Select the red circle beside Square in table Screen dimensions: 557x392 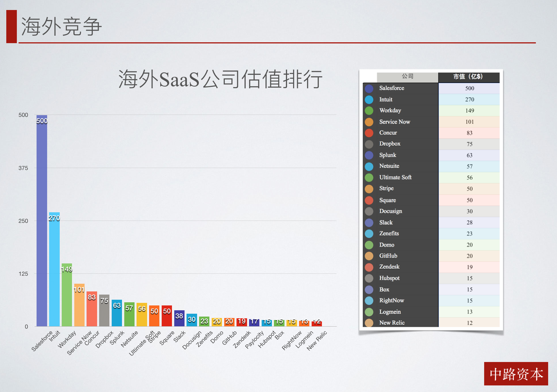369,200
